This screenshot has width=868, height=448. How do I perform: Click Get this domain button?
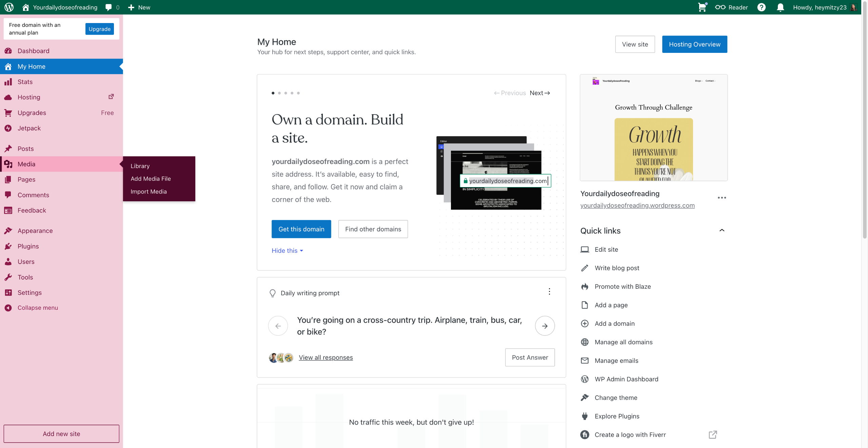(x=301, y=229)
